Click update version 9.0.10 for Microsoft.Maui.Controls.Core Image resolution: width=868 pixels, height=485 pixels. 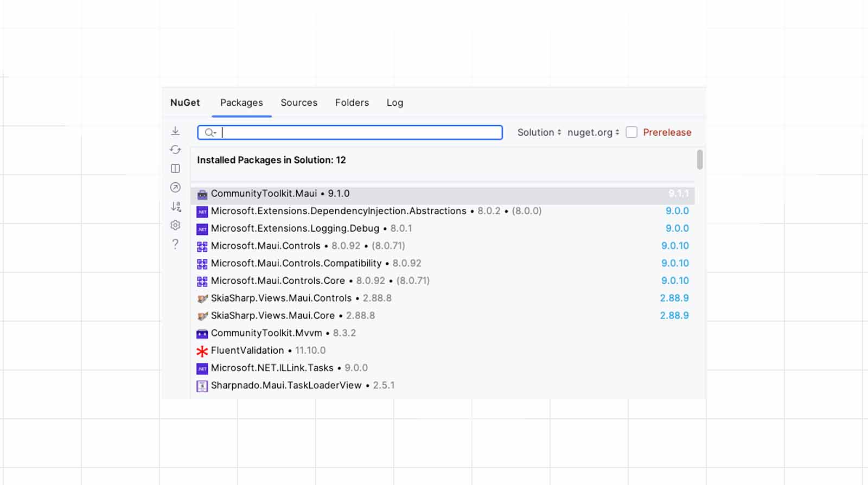tap(675, 280)
